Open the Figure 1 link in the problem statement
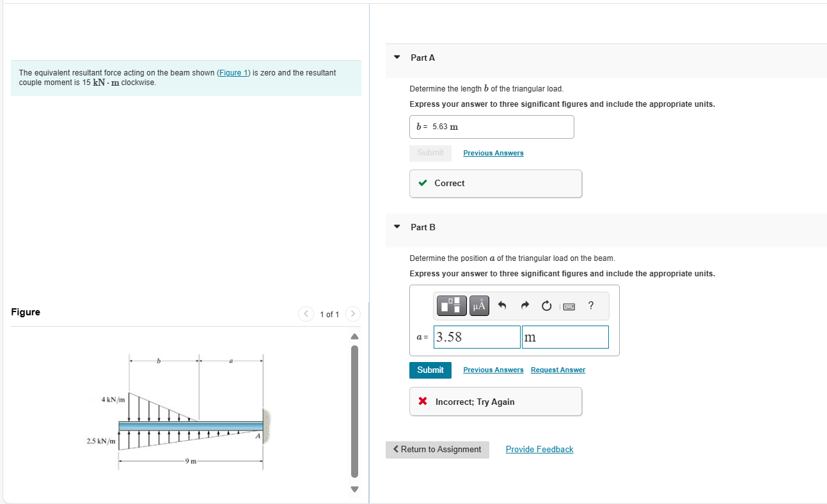The width and height of the screenshot is (827, 504). pyautogui.click(x=233, y=72)
